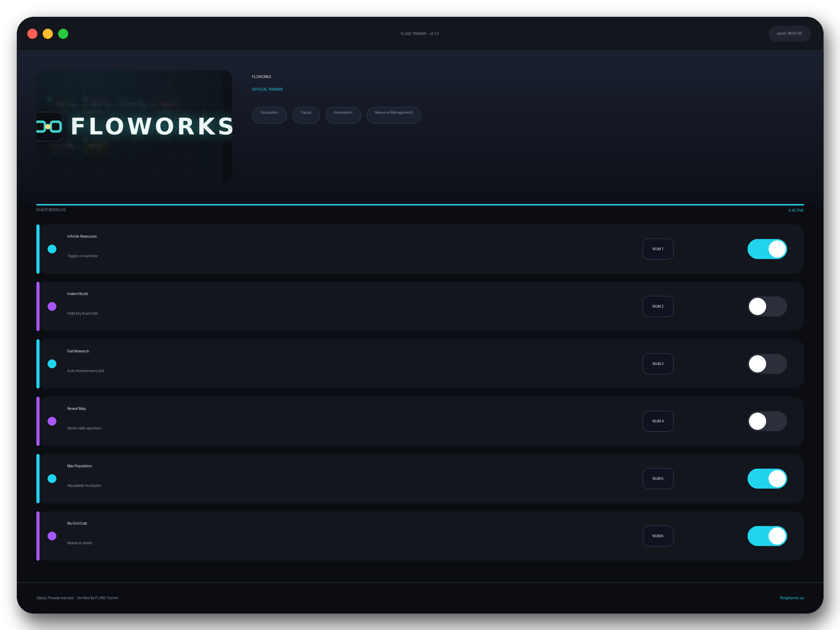Close the window with the red button
This screenshot has width=840, height=630.
click(x=33, y=34)
